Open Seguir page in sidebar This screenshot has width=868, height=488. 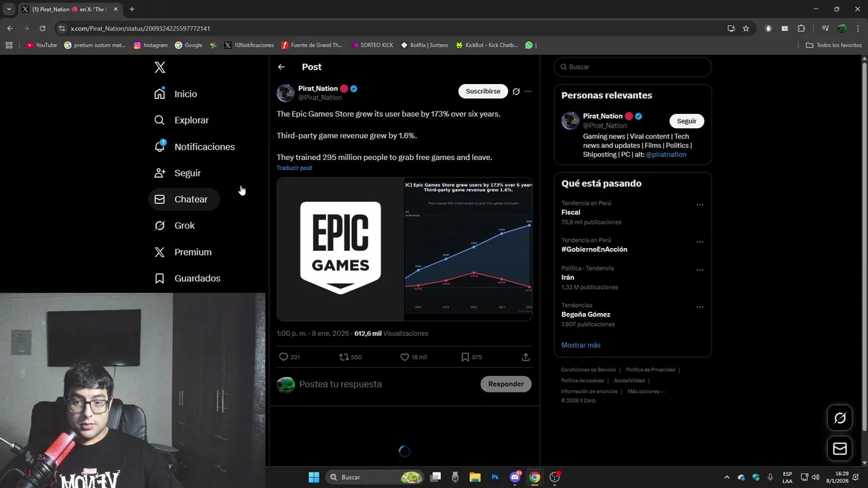tap(178, 173)
